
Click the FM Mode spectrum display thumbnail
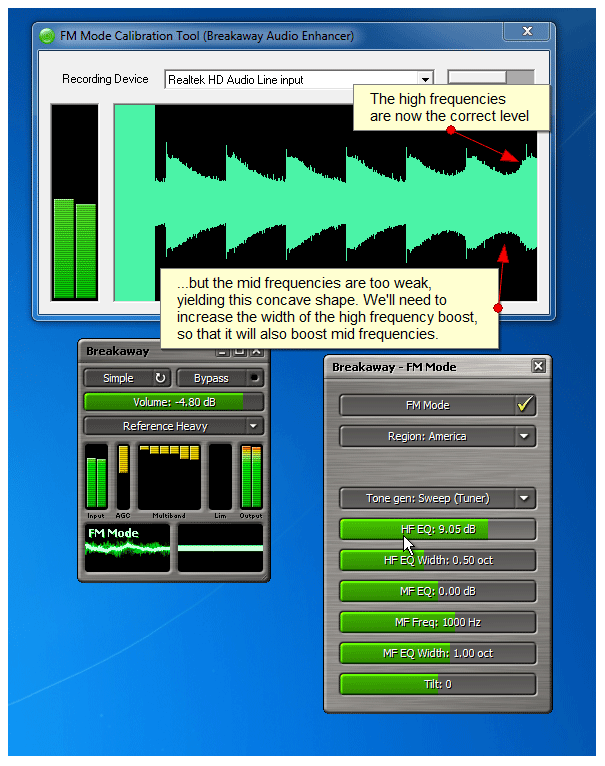pyautogui.click(x=127, y=548)
